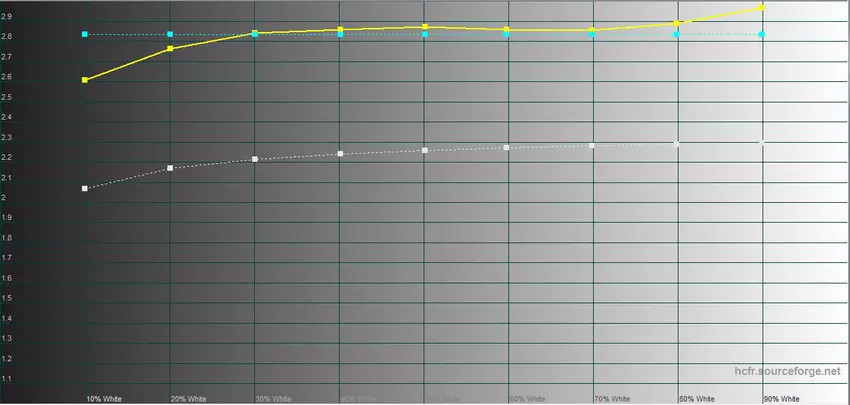Select the yellow marker at 20% White
The height and width of the screenshot is (405, 850).
[170, 48]
